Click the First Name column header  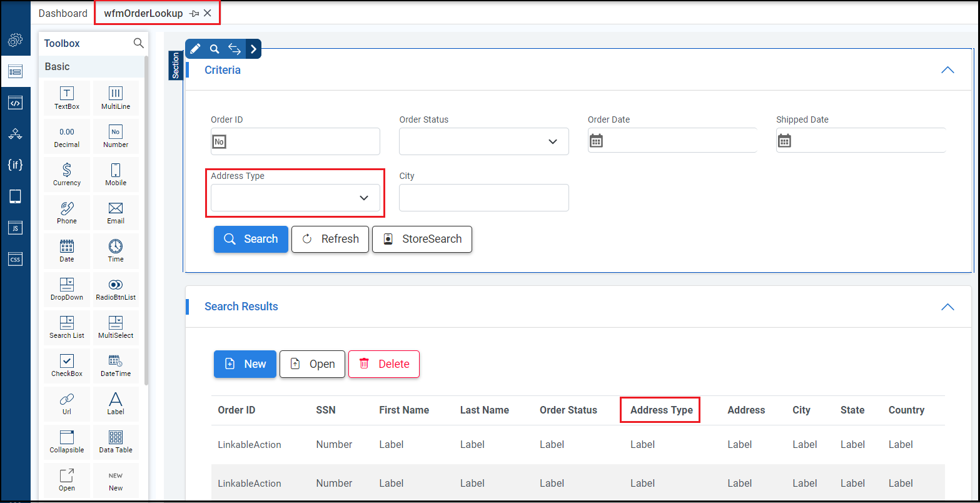404,410
